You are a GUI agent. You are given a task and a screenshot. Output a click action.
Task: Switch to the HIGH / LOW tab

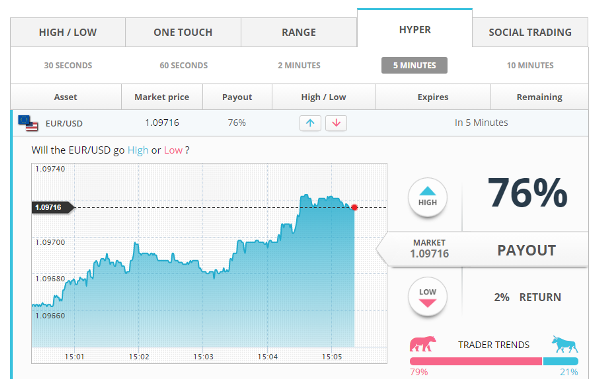tap(68, 32)
